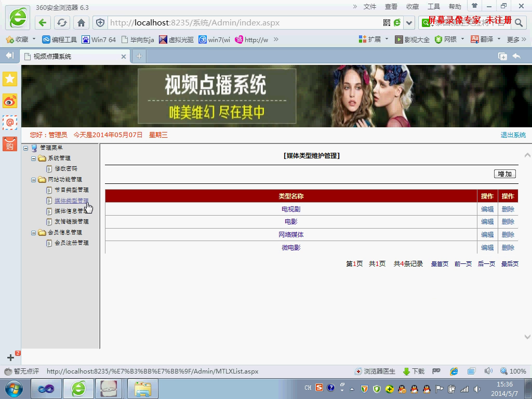Open the 360 browser taskbar icon
Viewport: 532px width, 399px height.
pos(78,389)
